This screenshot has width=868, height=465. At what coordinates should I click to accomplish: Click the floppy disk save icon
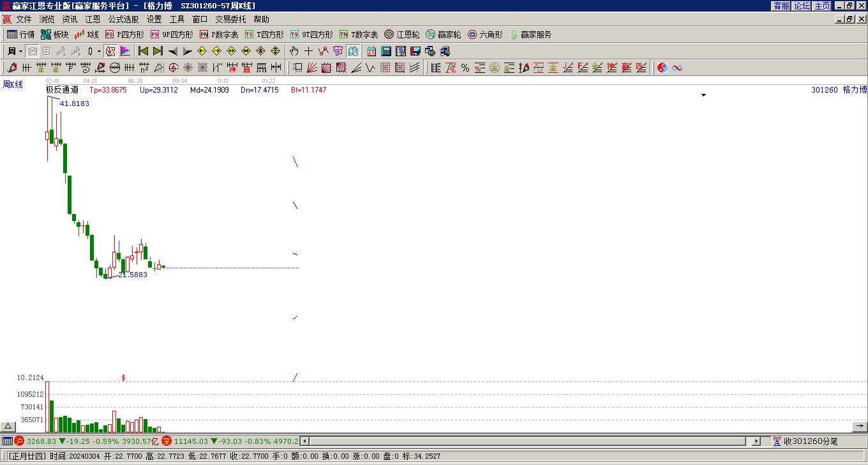tap(415, 51)
